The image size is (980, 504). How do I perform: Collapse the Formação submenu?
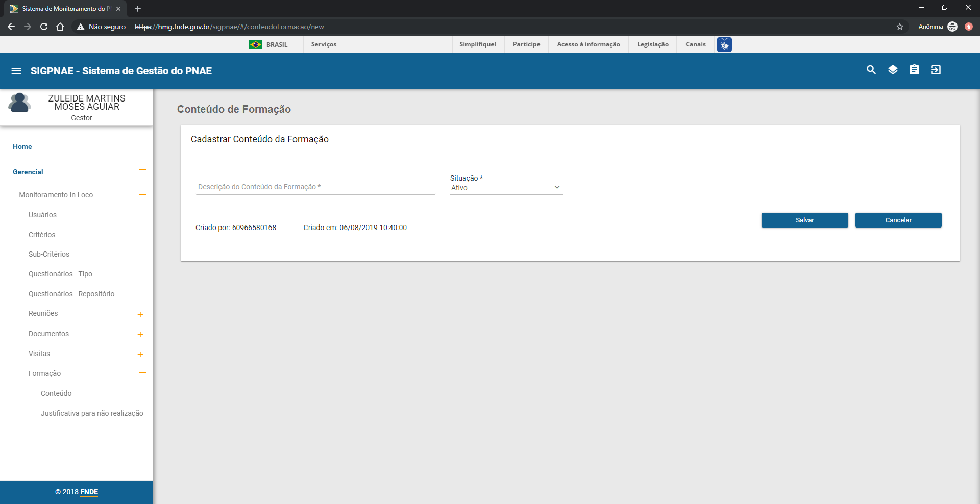coord(142,373)
